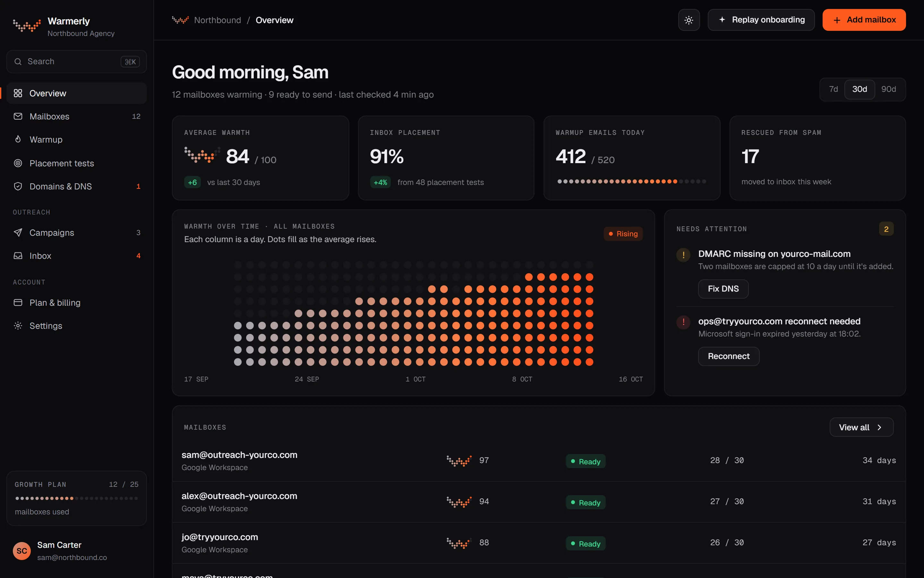
Task: Open the Mailboxes page from sidebar
Action: tap(77, 116)
